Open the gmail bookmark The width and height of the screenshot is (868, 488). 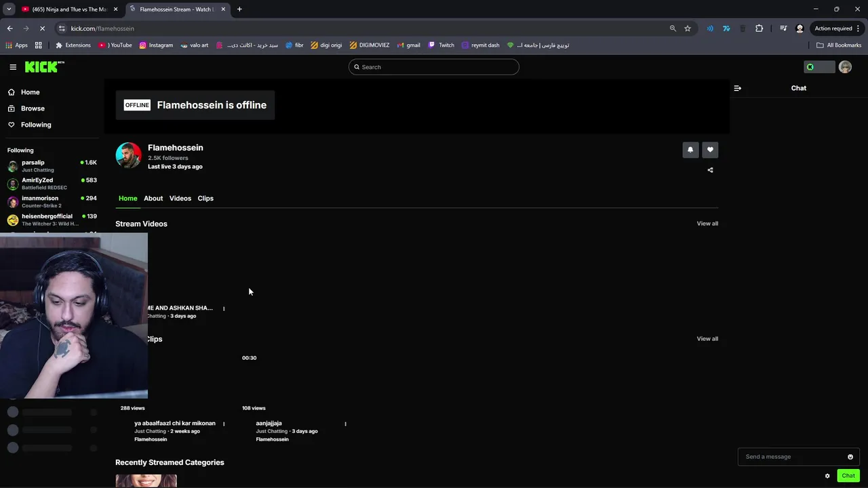(408, 45)
